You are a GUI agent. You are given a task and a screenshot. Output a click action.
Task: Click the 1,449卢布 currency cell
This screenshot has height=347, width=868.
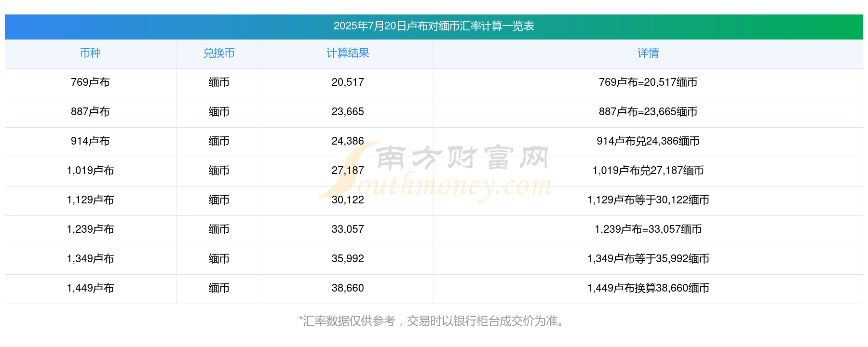point(90,288)
